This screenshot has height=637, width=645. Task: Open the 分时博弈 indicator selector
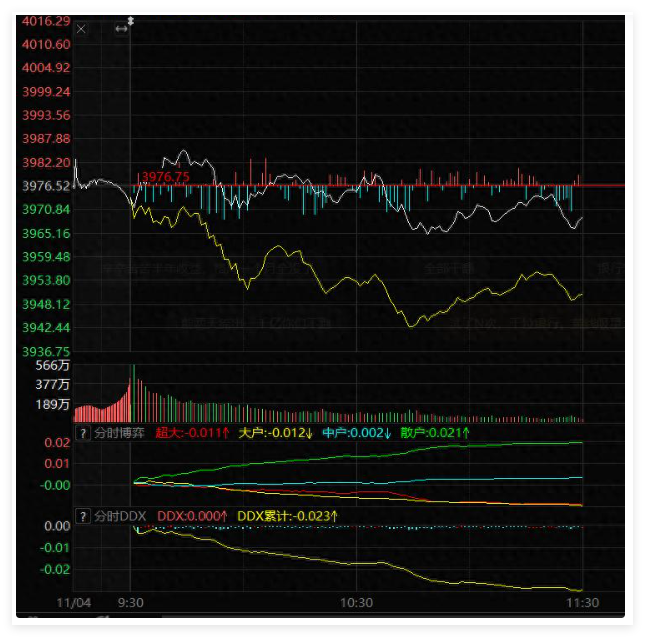pyautogui.click(x=119, y=433)
